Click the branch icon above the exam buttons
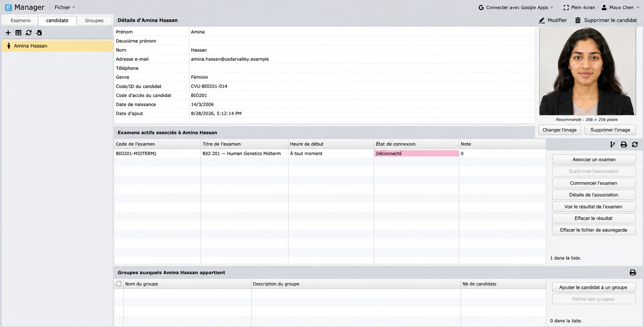 pos(613,144)
